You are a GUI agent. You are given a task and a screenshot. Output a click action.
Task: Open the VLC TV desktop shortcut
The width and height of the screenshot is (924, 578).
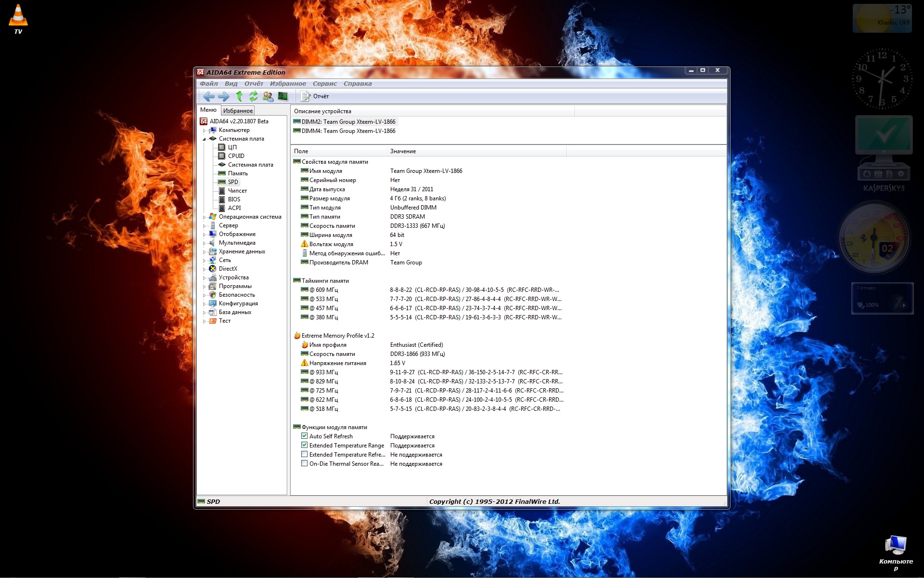click(18, 19)
